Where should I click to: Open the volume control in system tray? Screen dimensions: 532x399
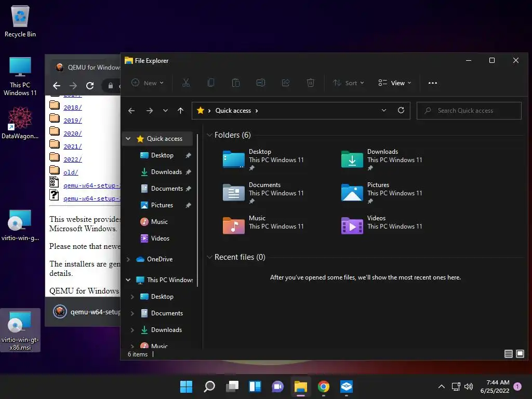469,387
